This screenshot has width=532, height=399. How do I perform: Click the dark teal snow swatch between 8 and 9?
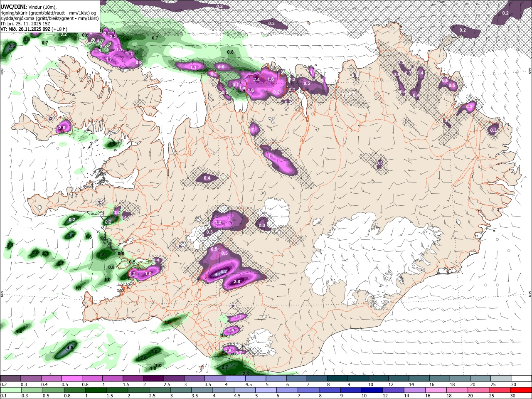coord(337,378)
